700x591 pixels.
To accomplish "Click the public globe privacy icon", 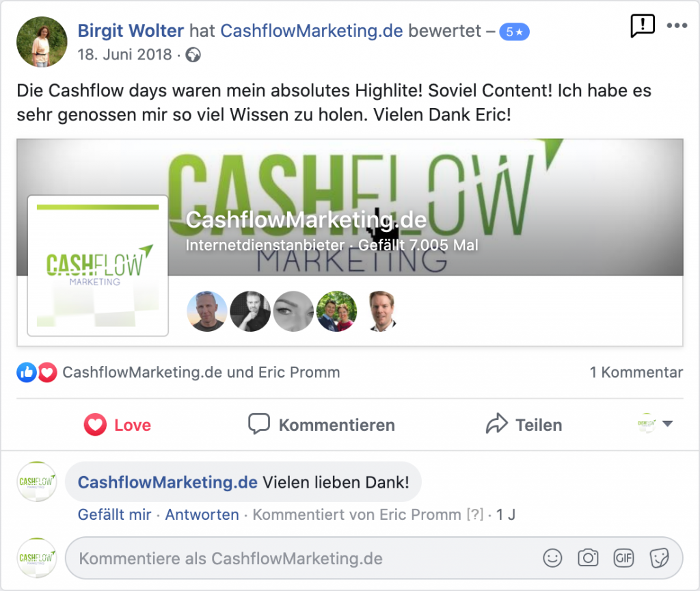I will (x=193, y=55).
